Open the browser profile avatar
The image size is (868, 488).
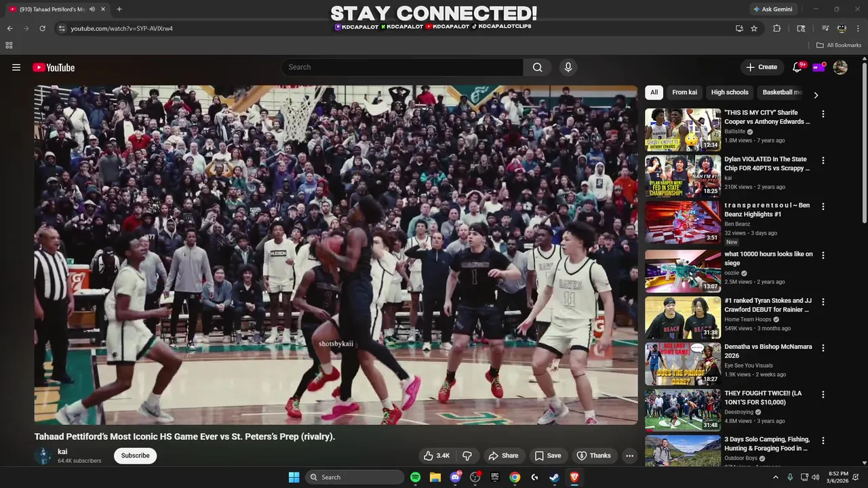tap(842, 28)
